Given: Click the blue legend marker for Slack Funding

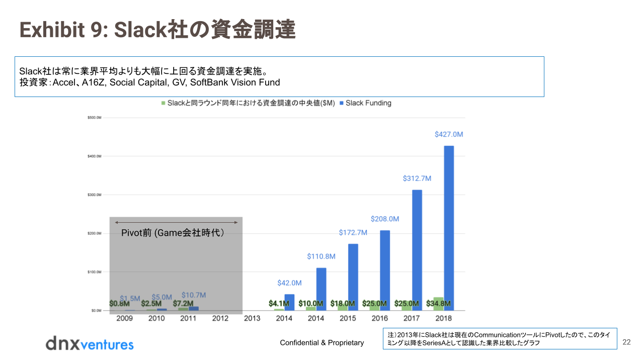Looking at the screenshot, I should 342,103.
